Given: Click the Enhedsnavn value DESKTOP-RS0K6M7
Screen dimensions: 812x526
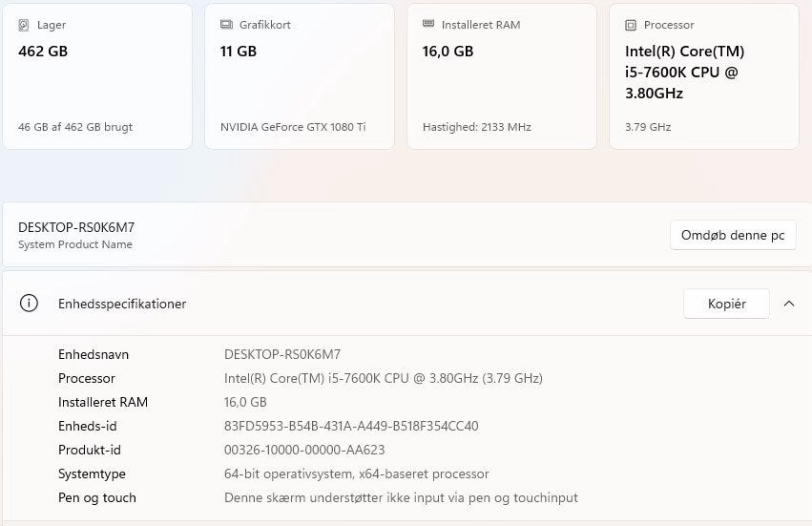Looking at the screenshot, I should [282, 354].
